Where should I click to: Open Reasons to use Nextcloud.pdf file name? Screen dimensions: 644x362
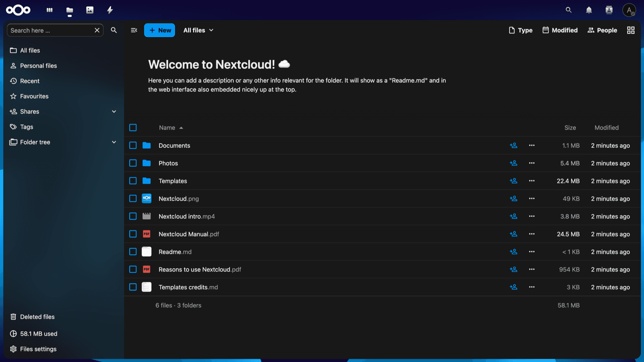[200, 269]
